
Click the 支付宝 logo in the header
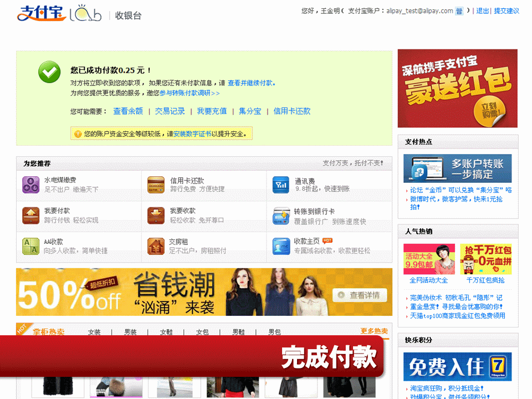click(39, 15)
